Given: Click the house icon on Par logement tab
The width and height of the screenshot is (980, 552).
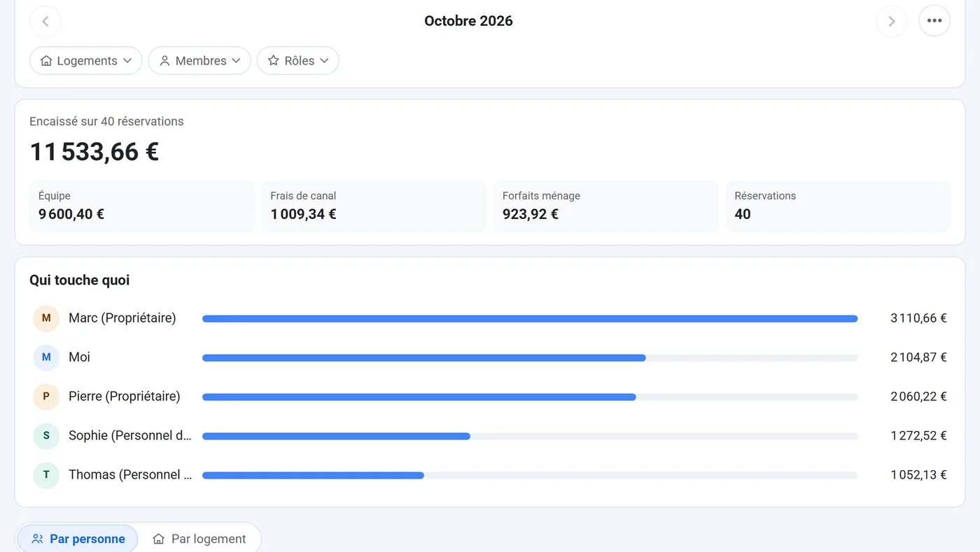Looking at the screenshot, I should click(159, 539).
